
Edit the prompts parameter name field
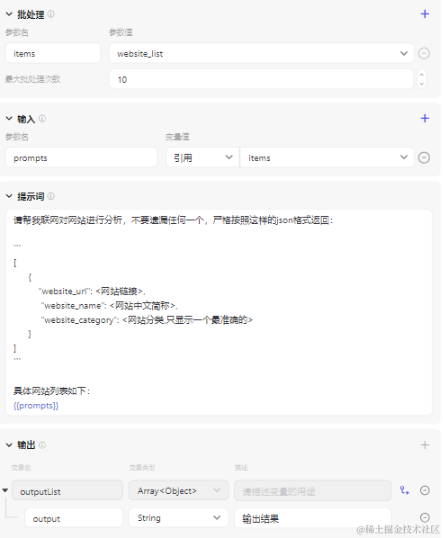81,157
